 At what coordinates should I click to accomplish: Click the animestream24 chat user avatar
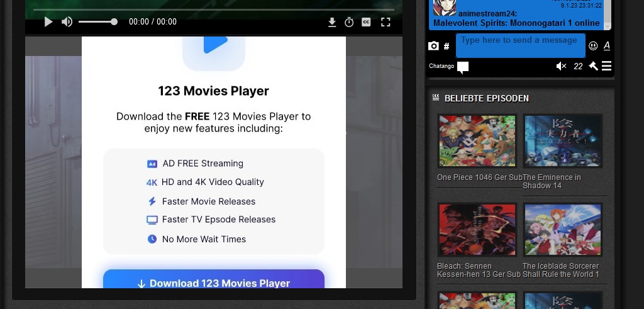445,8
